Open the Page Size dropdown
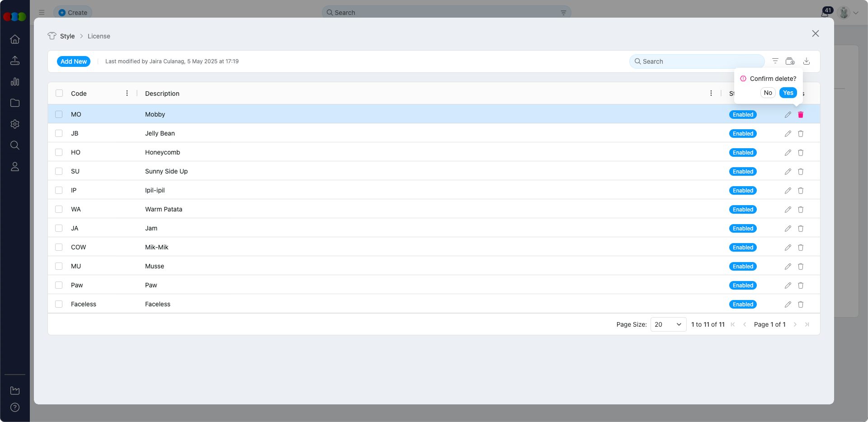Screen dimensions: 868x422 [668, 324]
